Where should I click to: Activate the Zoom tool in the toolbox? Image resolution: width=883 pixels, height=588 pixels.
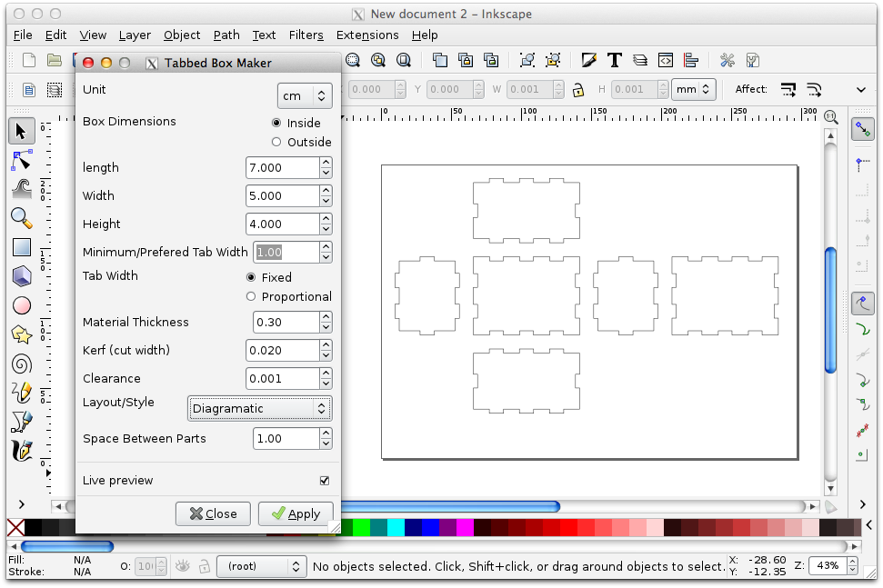point(22,217)
